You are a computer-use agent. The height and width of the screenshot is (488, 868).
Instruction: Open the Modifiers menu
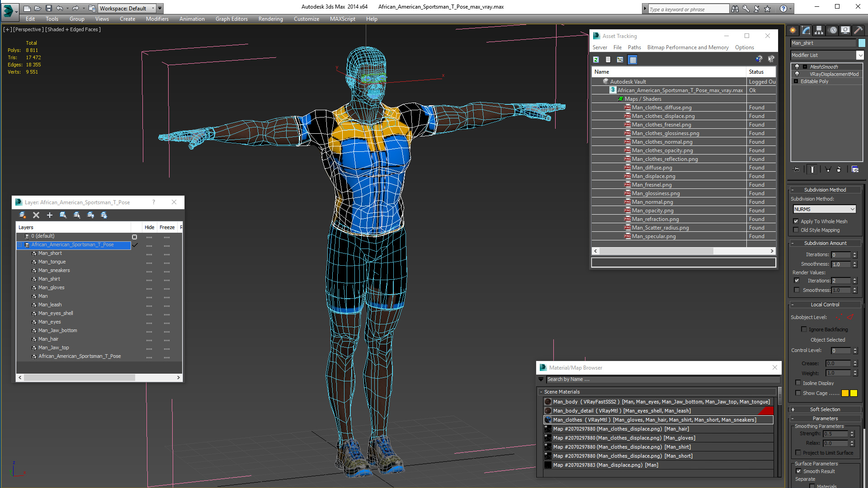click(x=157, y=19)
